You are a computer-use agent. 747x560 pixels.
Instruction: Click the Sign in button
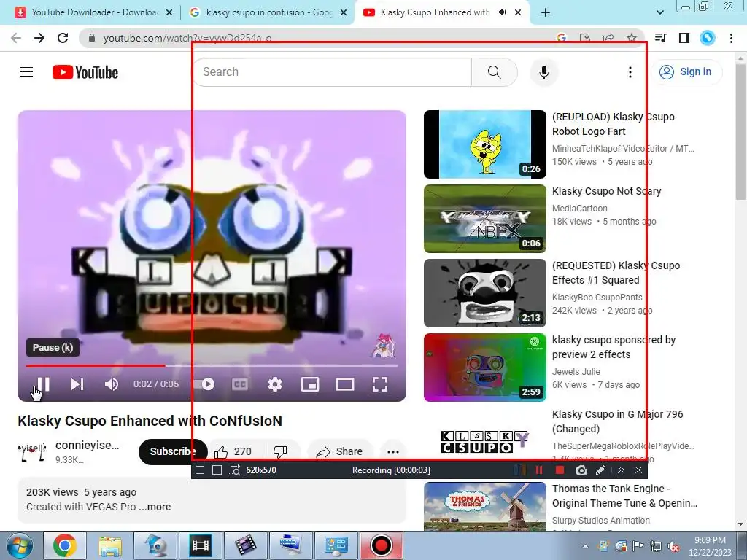pyautogui.click(x=686, y=72)
